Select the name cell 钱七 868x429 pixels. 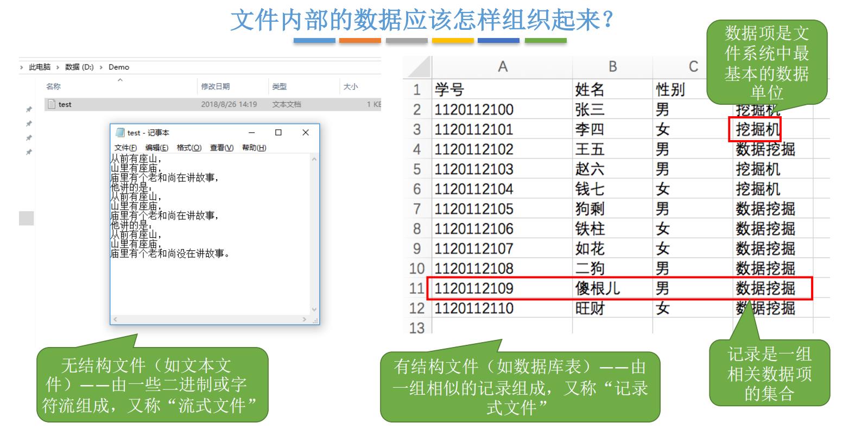(x=612, y=189)
